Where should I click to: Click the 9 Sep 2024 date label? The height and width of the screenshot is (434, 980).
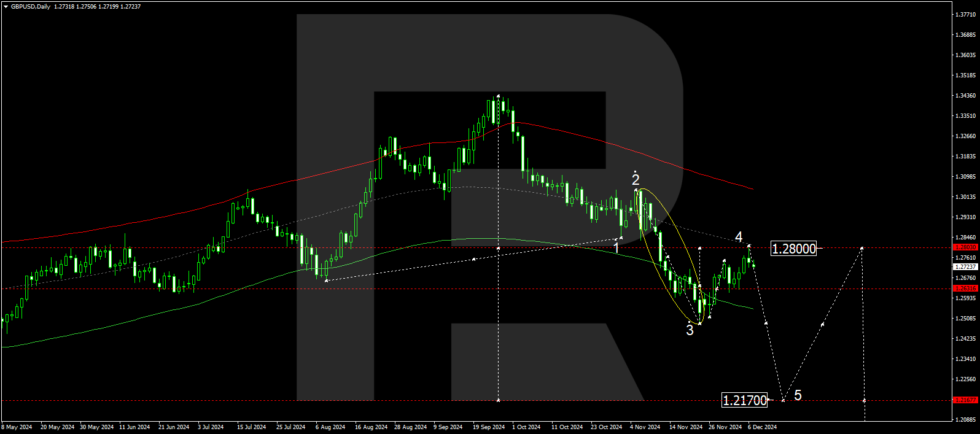click(448, 427)
